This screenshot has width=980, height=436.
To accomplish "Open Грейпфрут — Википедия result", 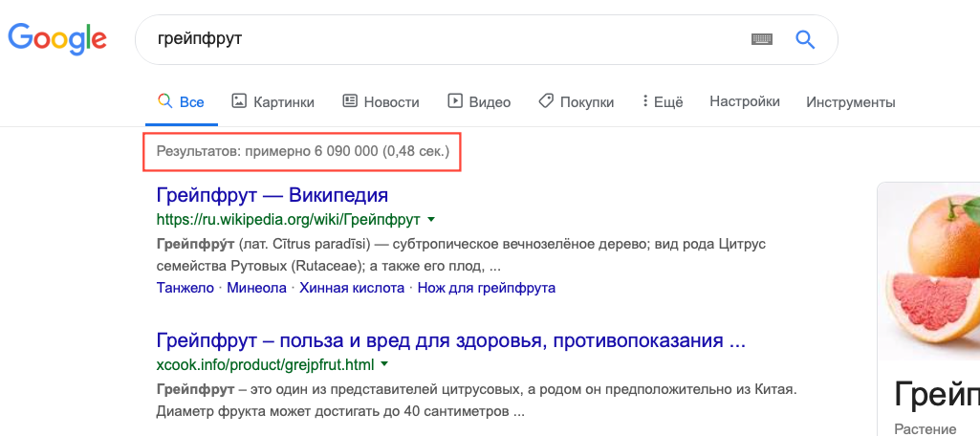I will tap(272, 195).
